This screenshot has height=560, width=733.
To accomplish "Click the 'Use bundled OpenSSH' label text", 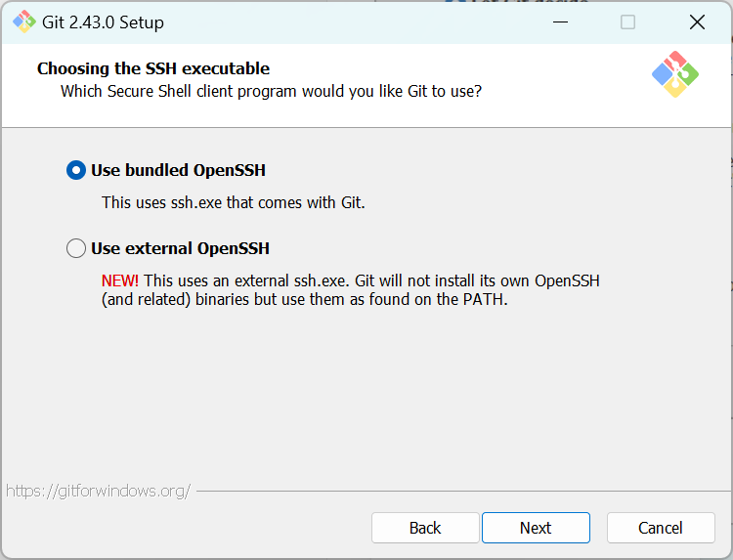I will 178,170.
